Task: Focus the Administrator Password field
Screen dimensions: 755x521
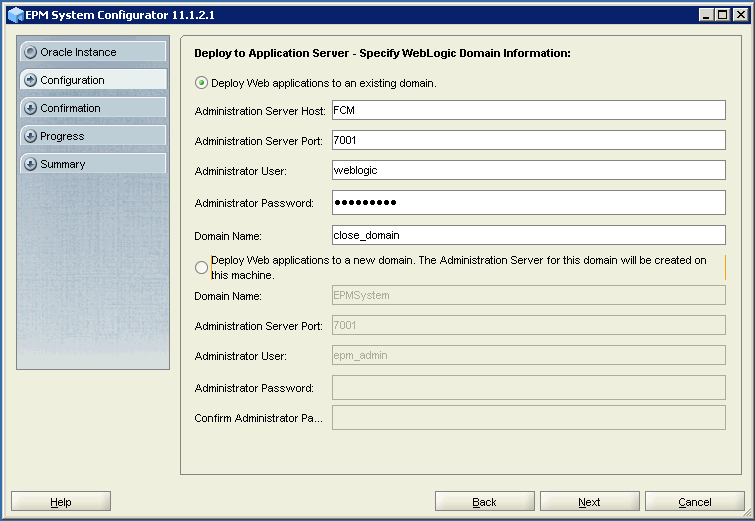Action: click(527, 203)
